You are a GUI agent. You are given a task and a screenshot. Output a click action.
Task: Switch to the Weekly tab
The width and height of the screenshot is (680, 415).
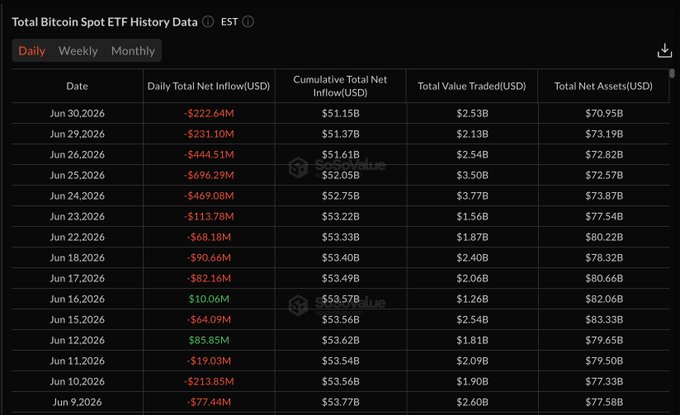78,51
